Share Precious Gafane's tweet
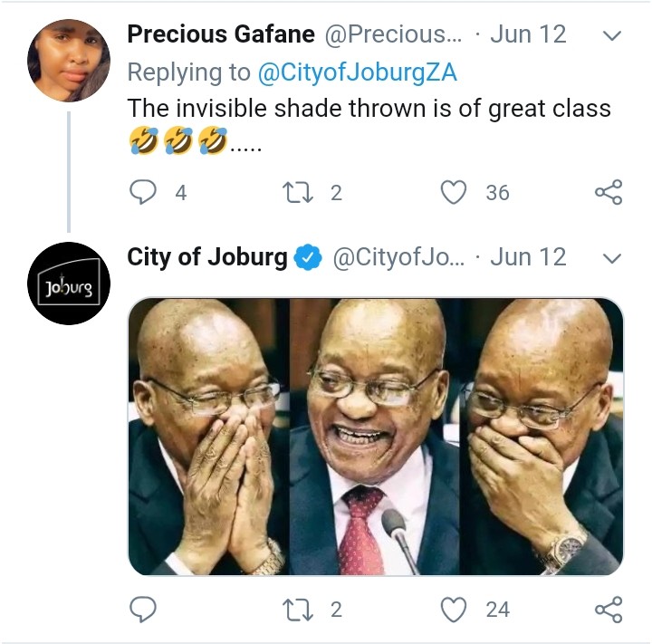The image size is (652, 644). point(608,192)
